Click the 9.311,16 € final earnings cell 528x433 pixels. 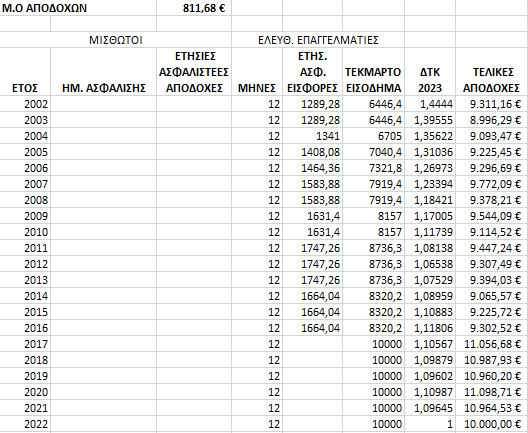[x=492, y=104]
